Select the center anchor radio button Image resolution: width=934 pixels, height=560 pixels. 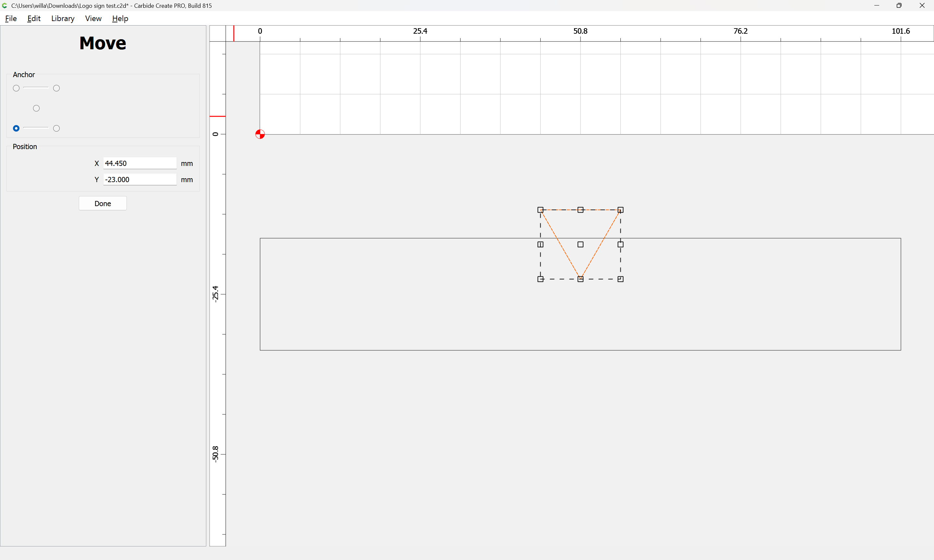[36, 108]
